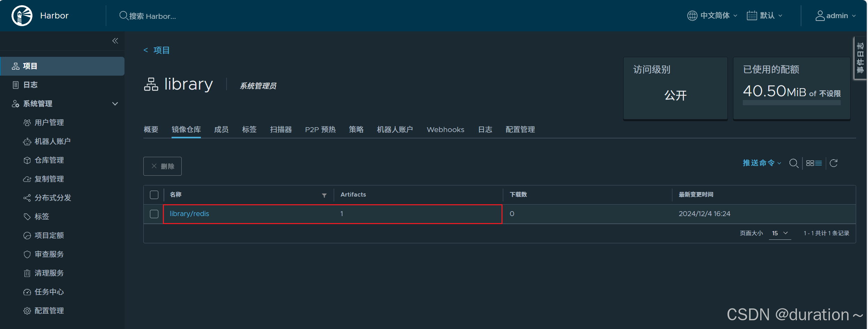This screenshot has width=868, height=329.
Task: Sort by 下载数 column header
Action: click(518, 194)
